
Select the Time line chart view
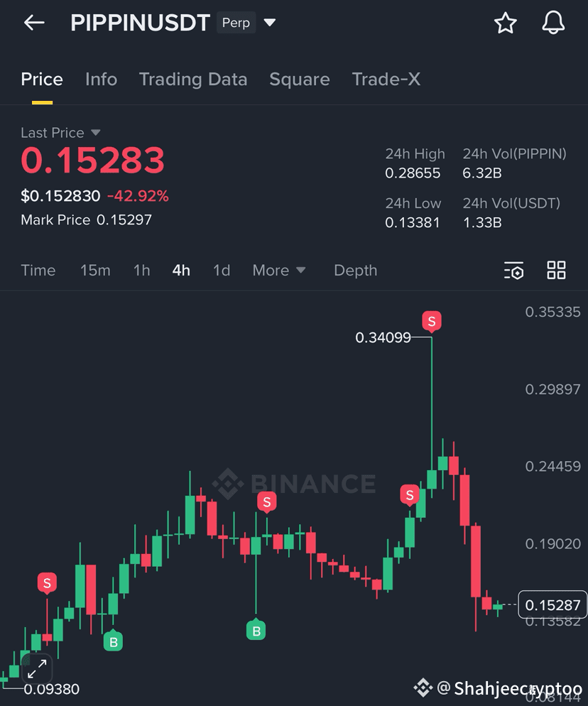click(x=38, y=270)
